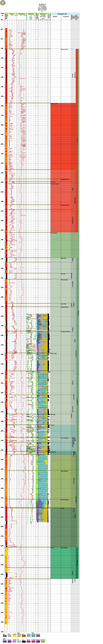Click the 'Towanda Limestone' member label
Viewport: 103px width, 644px height.
tap(55, 184)
